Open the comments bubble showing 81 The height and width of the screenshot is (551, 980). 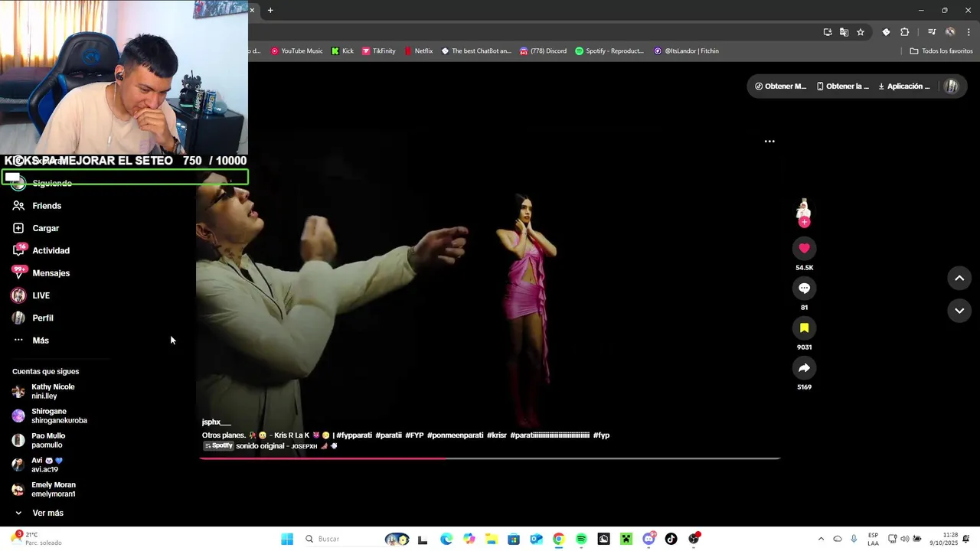(x=804, y=288)
